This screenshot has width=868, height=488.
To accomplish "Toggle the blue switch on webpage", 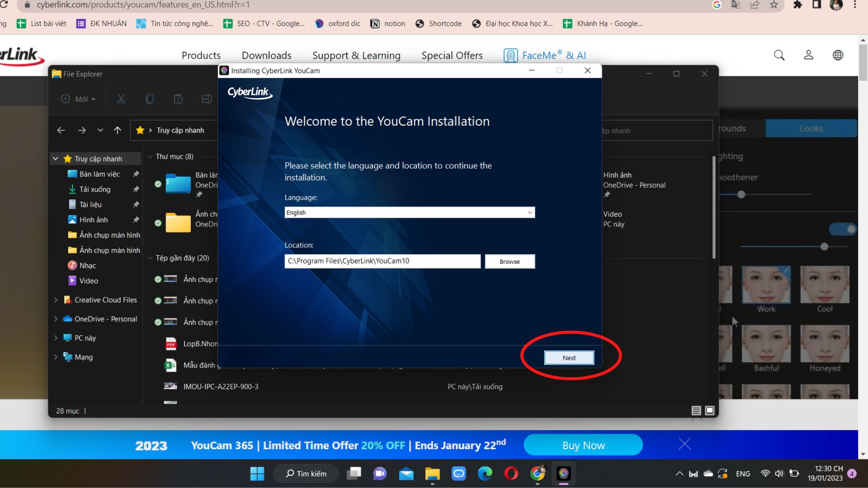I will (x=843, y=230).
